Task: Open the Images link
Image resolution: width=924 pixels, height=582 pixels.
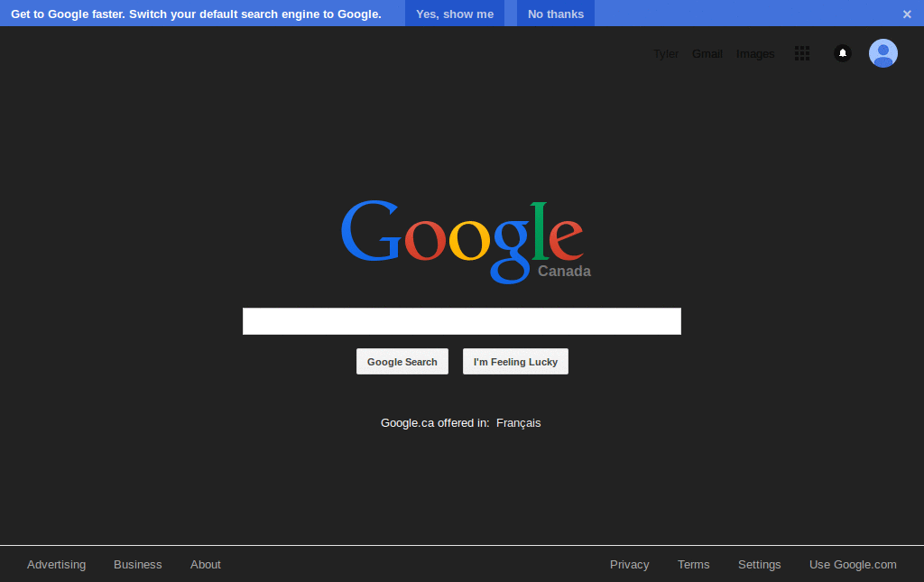Action: point(755,54)
